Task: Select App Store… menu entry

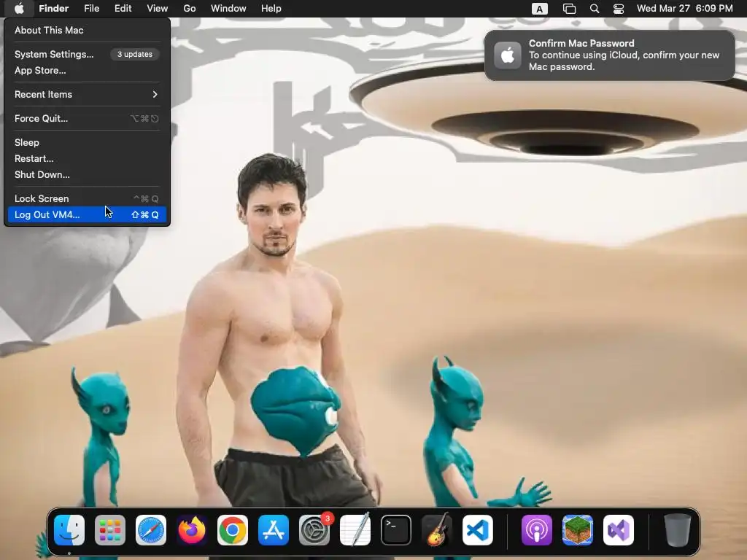Action: pos(88,71)
